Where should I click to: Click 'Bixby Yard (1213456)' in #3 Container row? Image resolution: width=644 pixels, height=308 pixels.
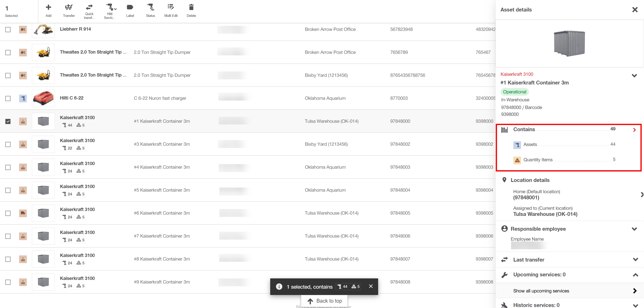pyautogui.click(x=326, y=144)
